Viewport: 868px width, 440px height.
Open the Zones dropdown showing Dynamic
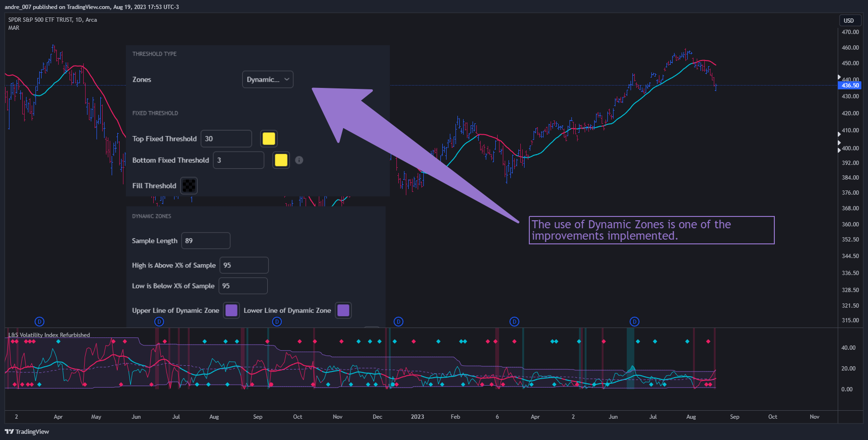268,79
